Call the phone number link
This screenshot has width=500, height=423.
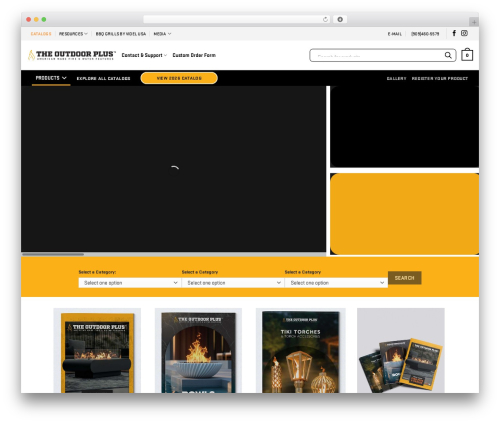[x=425, y=34]
